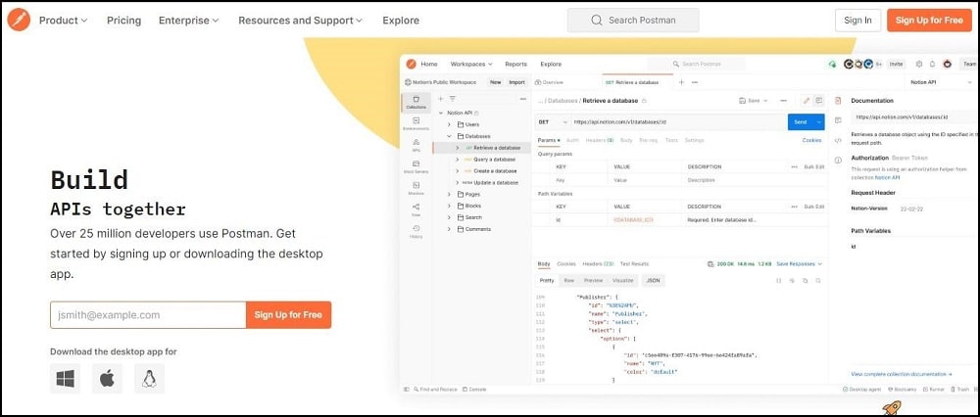Open Reports in the app preview
This screenshot has width=980, height=417.
(x=515, y=64)
